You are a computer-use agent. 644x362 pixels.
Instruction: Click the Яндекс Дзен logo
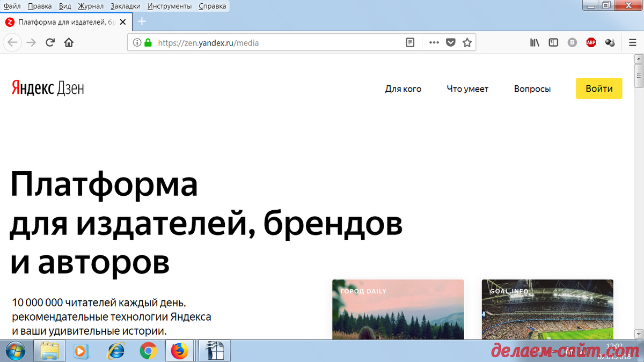pyautogui.click(x=48, y=88)
